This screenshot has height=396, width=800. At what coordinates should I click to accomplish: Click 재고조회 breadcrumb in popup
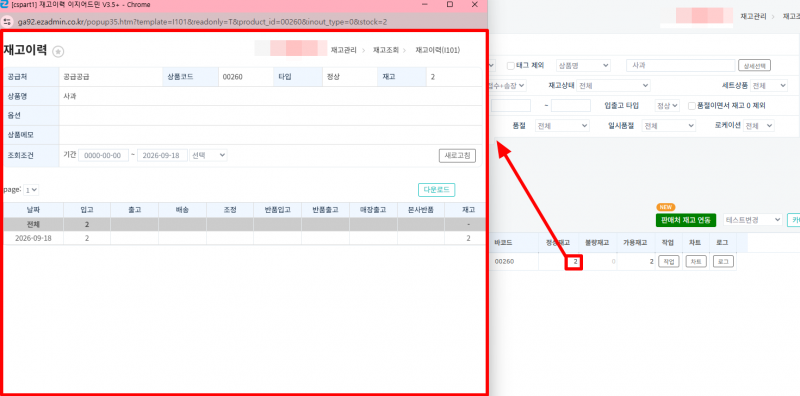pyautogui.click(x=386, y=50)
